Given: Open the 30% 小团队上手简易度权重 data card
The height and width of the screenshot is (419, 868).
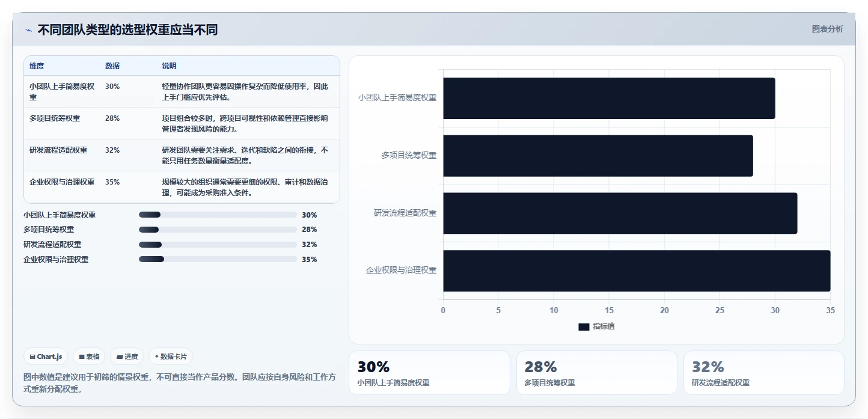Looking at the screenshot, I should click(429, 373).
